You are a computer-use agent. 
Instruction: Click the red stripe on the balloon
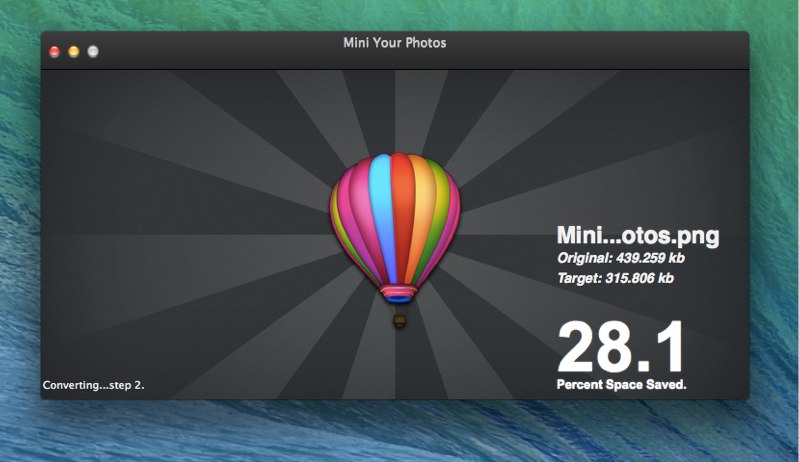pyautogui.click(x=404, y=214)
